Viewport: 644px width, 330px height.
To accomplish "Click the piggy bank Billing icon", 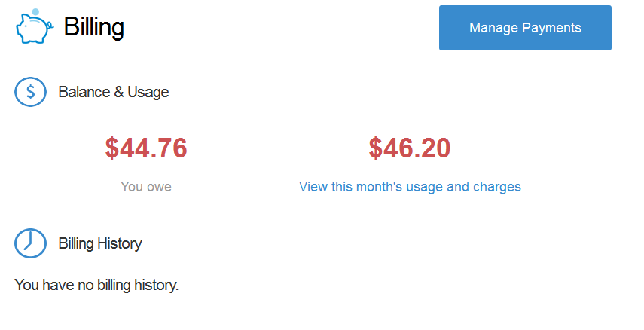I will [35, 26].
